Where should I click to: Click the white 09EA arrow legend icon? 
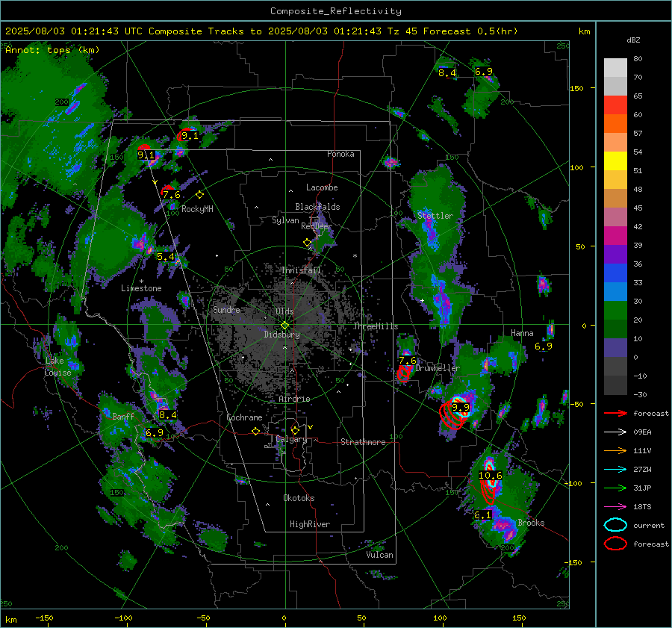pyautogui.click(x=615, y=432)
